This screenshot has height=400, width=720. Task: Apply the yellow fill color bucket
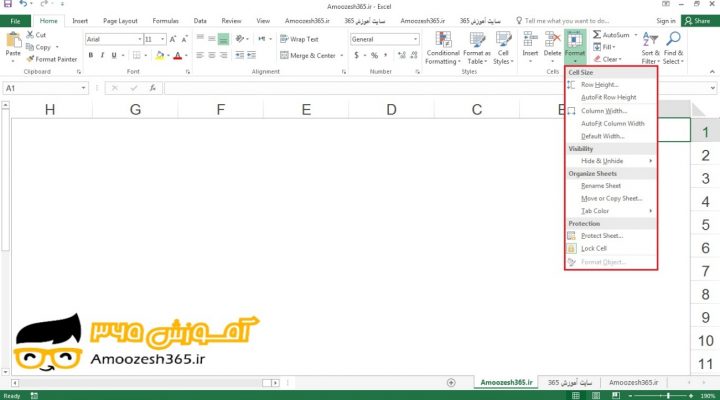159,55
